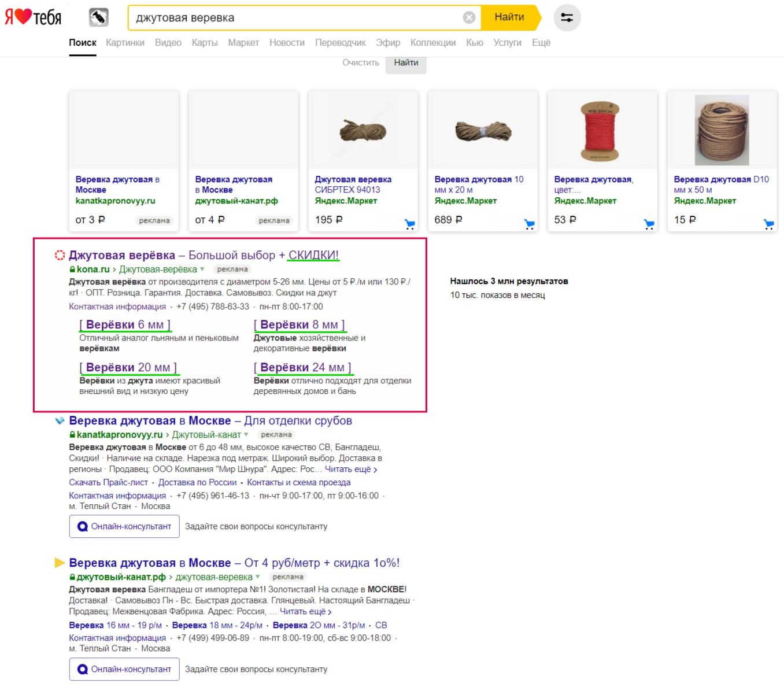Open the Карты tab
This screenshot has height=687, width=784.
(205, 43)
